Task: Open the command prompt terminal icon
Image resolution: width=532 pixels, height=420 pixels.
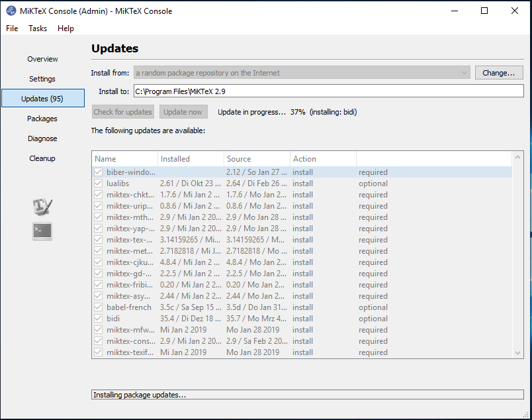Action: (x=42, y=231)
